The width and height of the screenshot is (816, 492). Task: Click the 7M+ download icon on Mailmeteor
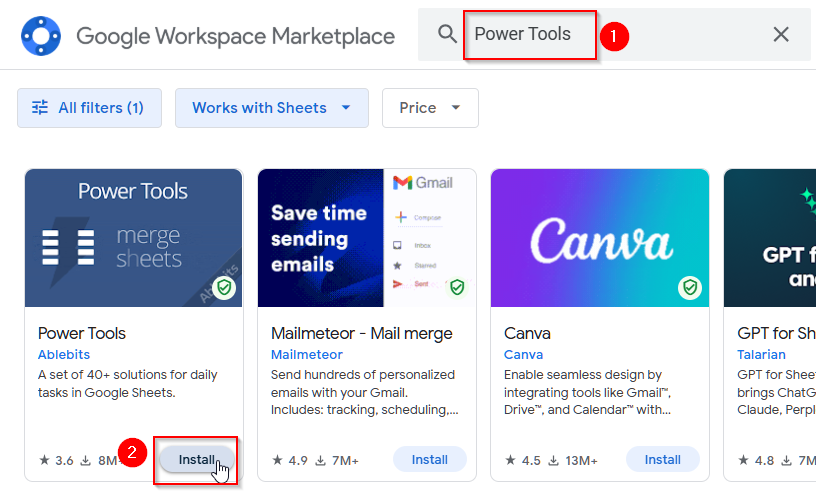pyautogui.click(x=321, y=461)
